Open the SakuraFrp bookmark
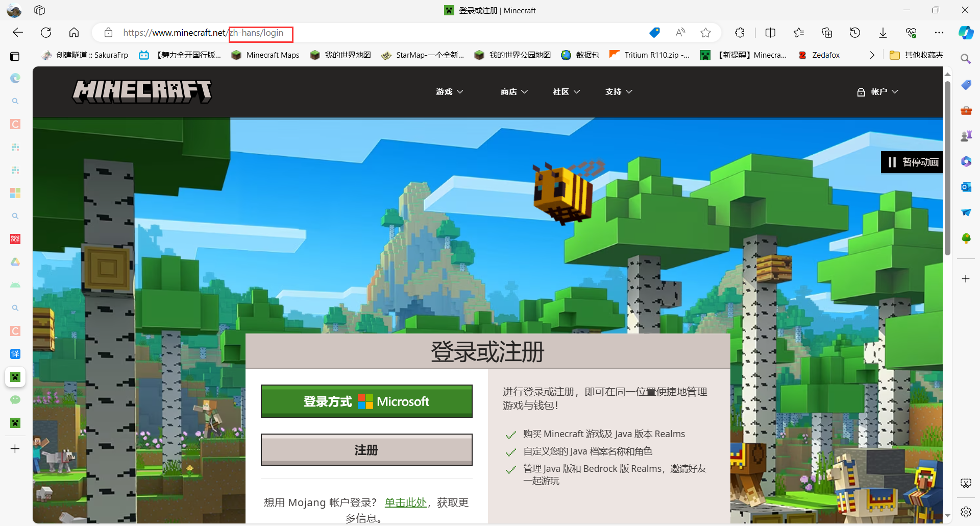 click(85, 55)
